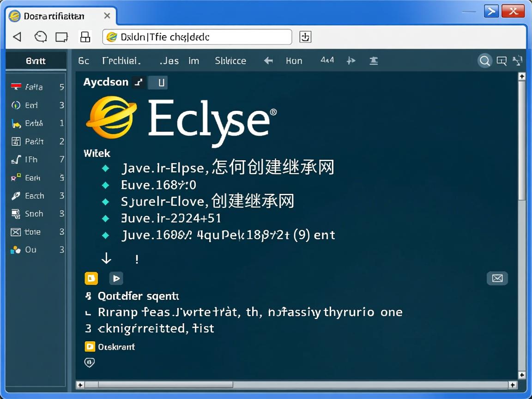Screen dimensions: 532x399
Task: Click the shield badge icon at the bottom
Action: (x=89, y=363)
